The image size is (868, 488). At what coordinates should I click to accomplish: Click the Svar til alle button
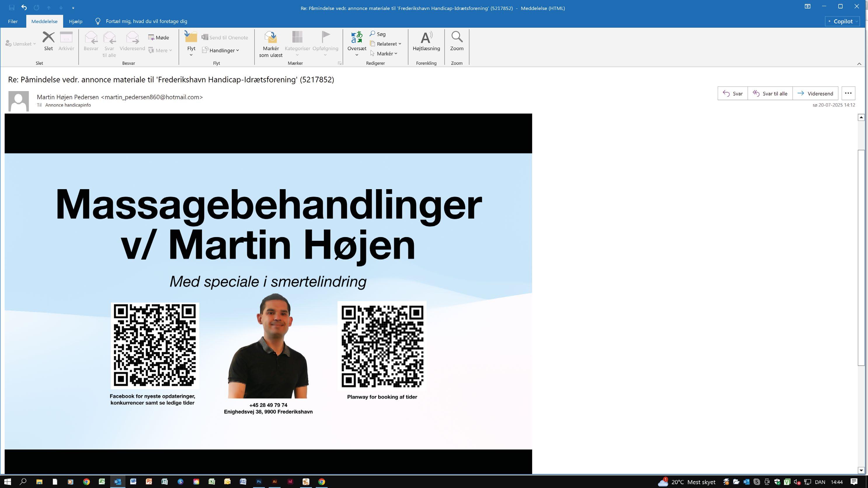[x=770, y=94]
